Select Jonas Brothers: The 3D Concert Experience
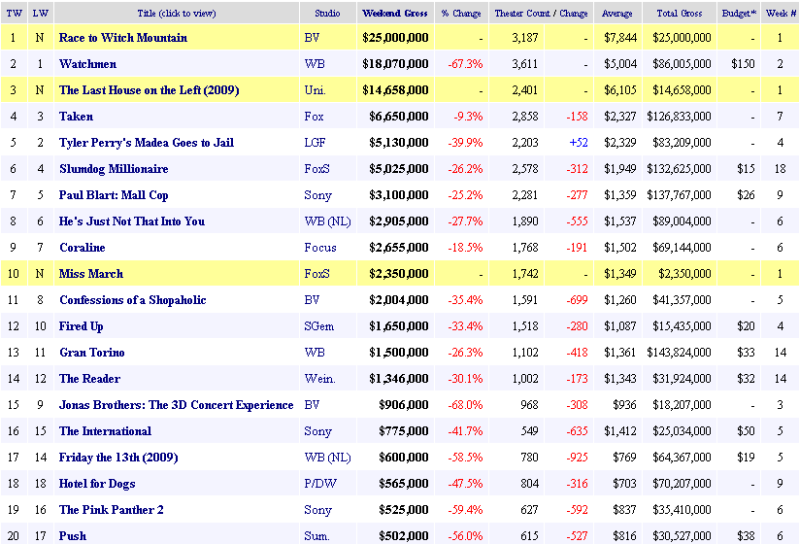Screen dimensions: 799x544 coord(176,405)
